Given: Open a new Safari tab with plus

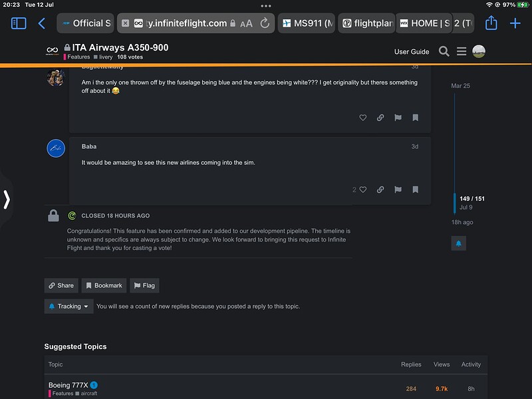Looking at the screenshot, I should click(515, 23).
